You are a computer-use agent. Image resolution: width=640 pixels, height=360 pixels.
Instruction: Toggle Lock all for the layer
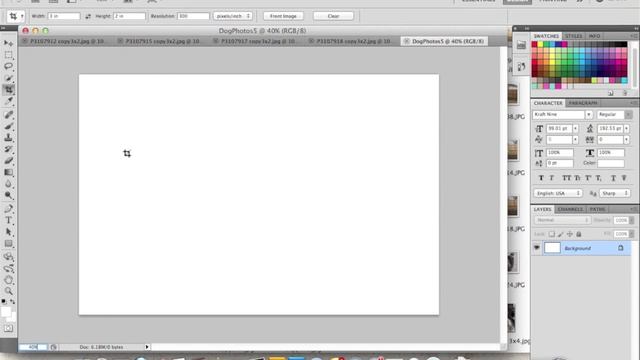(578, 234)
